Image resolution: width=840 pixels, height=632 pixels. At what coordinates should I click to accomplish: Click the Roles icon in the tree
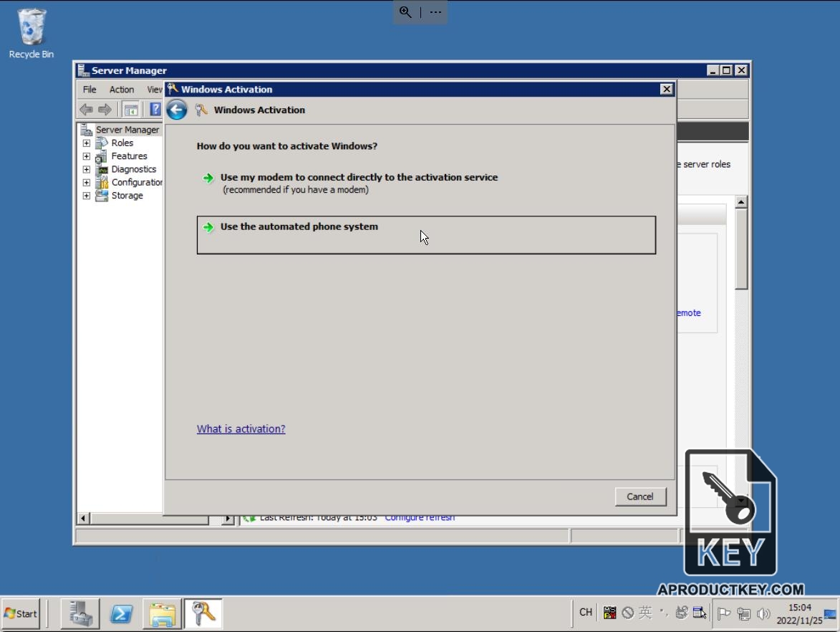click(101, 143)
